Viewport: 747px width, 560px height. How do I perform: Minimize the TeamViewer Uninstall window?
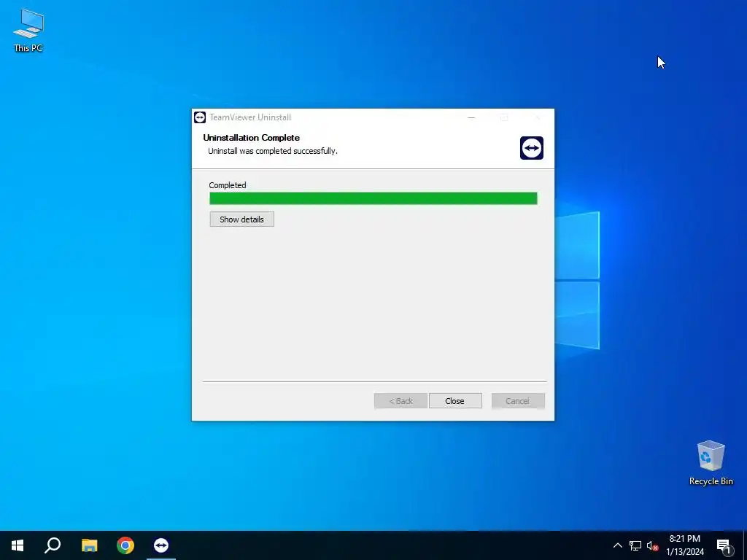coord(471,117)
